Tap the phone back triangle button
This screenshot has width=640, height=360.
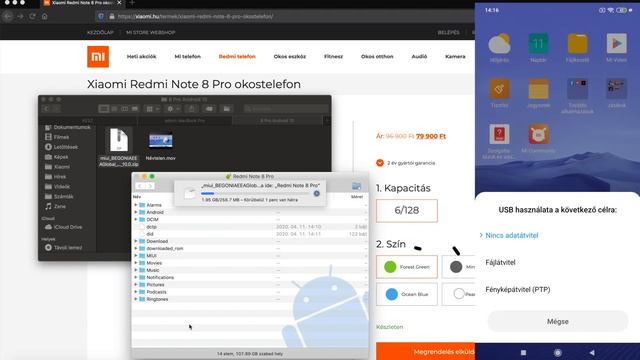click(592, 353)
